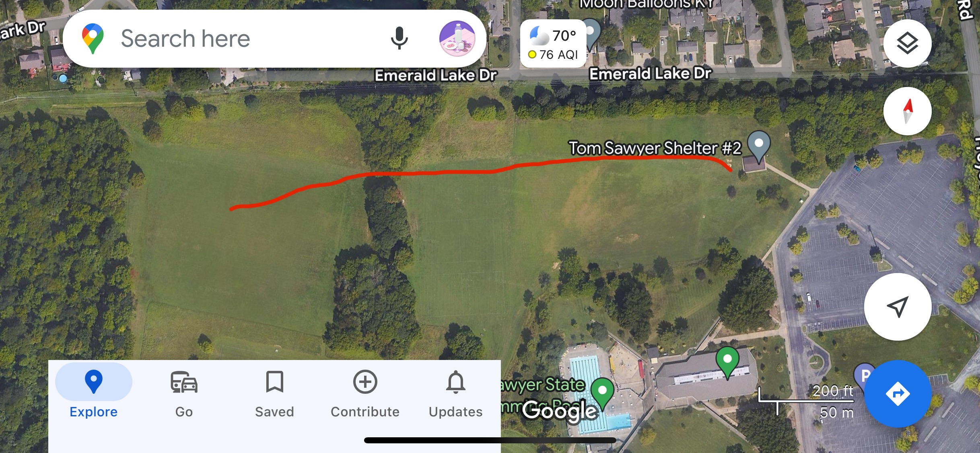Viewport: 980px width, 453px height.
Task: Tap the Tom Sawyer Shelter #2 label
Action: pyautogui.click(x=655, y=148)
